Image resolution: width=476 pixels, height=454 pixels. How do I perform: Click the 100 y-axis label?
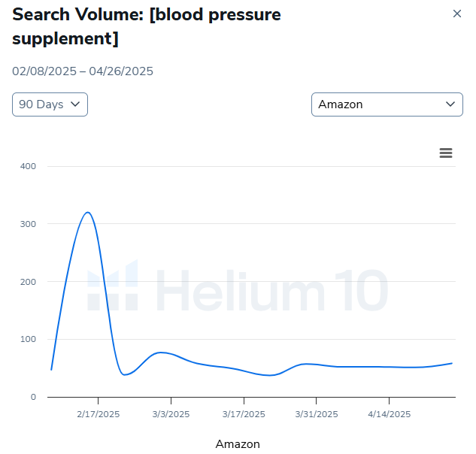click(x=29, y=339)
